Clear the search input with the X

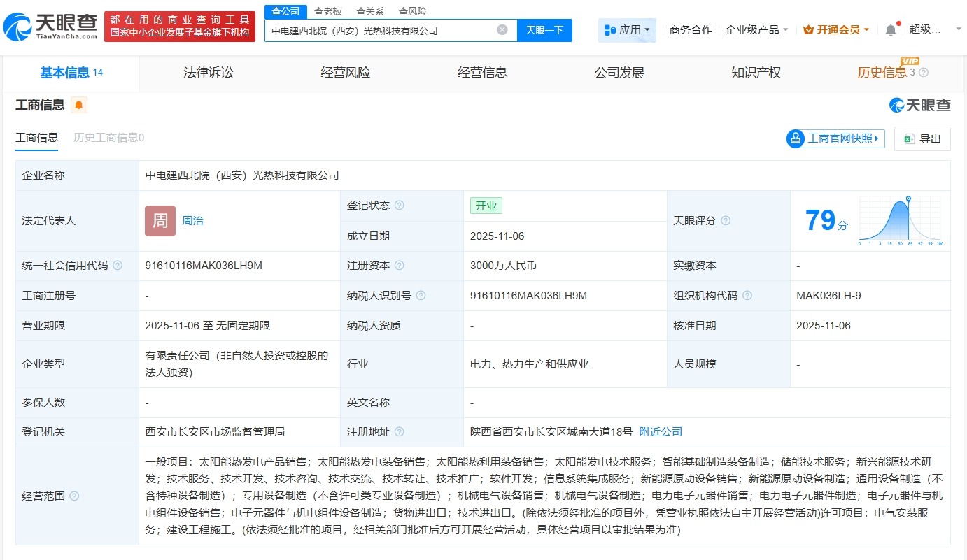point(501,29)
